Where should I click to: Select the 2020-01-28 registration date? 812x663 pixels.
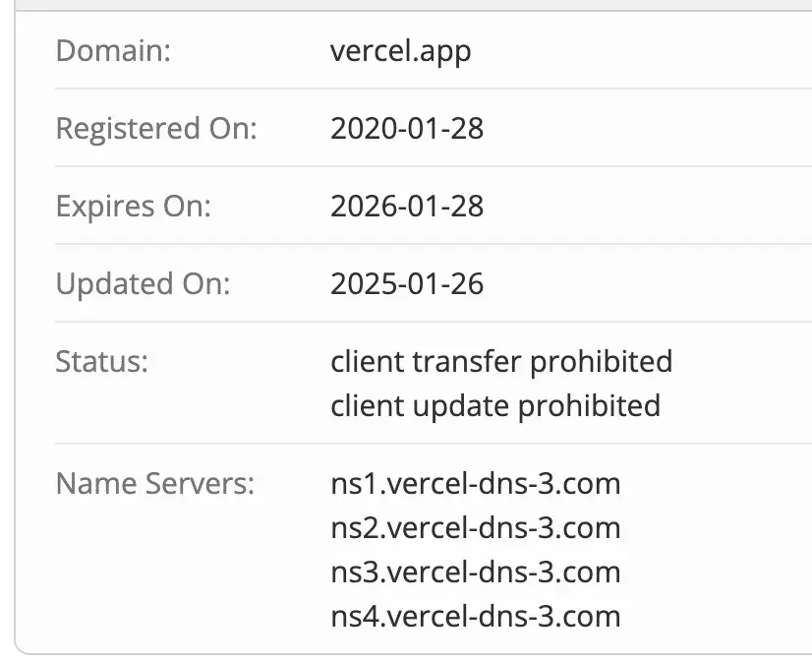[407, 128]
